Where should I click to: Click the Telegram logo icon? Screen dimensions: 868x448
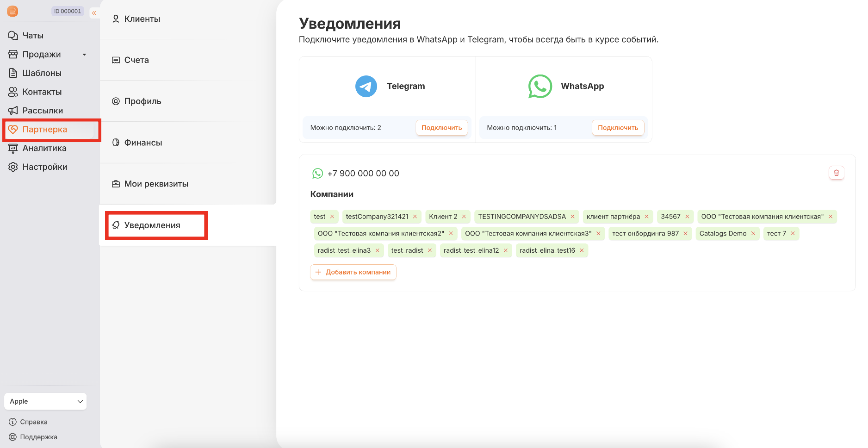(366, 86)
